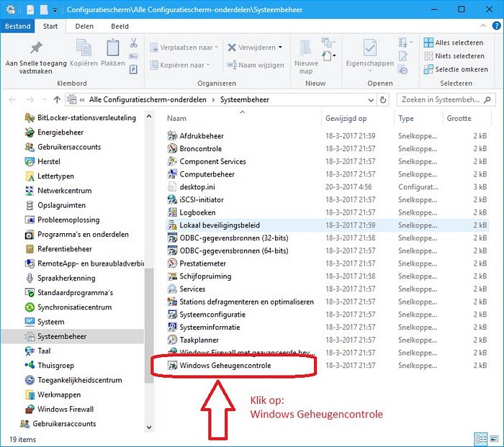Click Alles selecteren button

(x=454, y=42)
